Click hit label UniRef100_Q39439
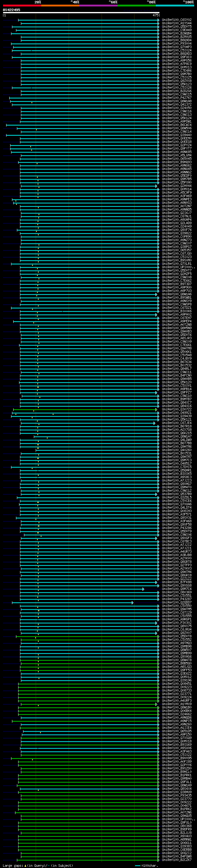 [x=177, y=416]
